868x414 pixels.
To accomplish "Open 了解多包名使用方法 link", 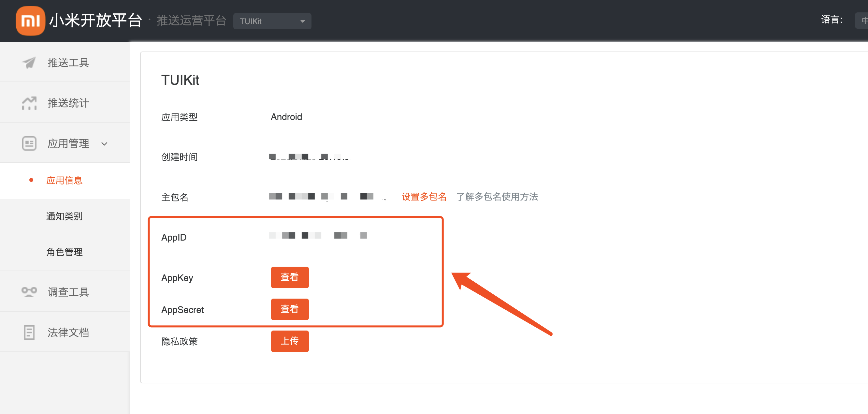I will pos(497,197).
